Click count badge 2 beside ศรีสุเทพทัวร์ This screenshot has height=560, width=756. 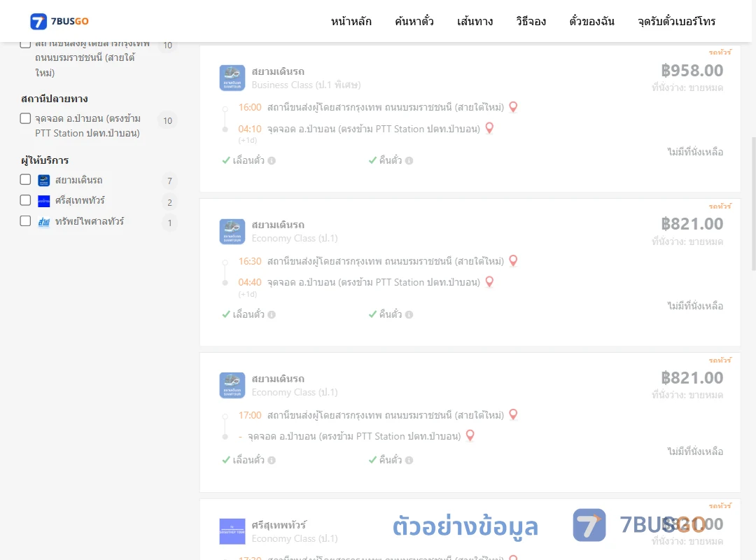pyautogui.click(x=169, y=202)
